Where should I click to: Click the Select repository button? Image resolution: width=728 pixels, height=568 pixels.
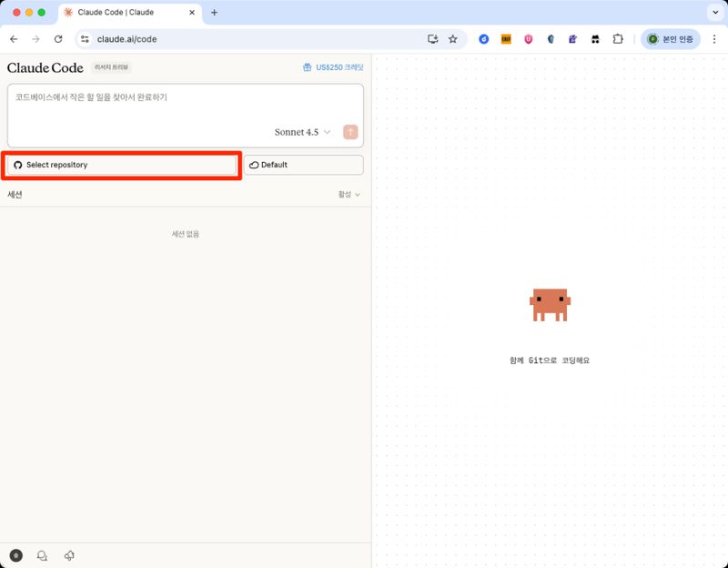[x=121, y=165]
